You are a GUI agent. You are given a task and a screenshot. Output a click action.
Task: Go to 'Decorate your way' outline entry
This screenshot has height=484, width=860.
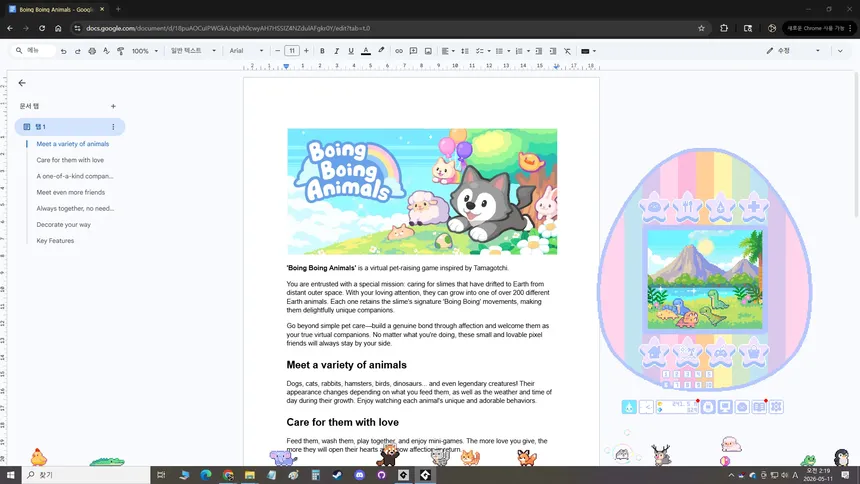click(64, 224)
